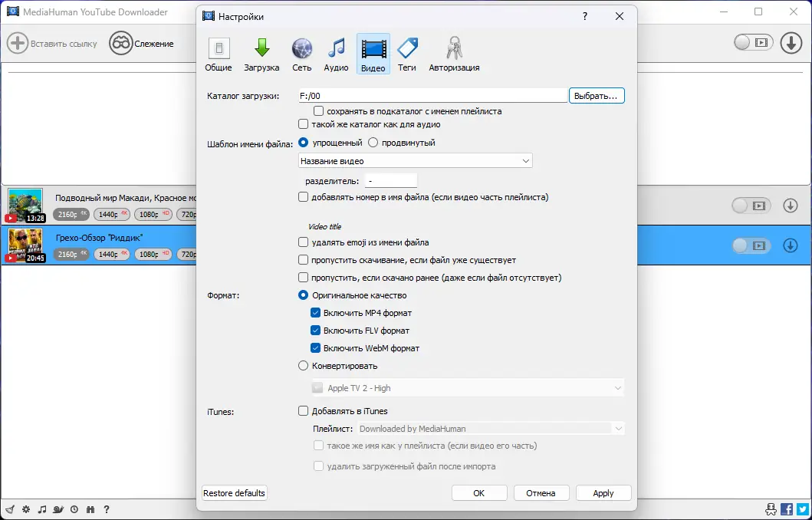Enable skip download if file exists
Viewport: 812px width, 520px height.
click(x=304, y=259)
